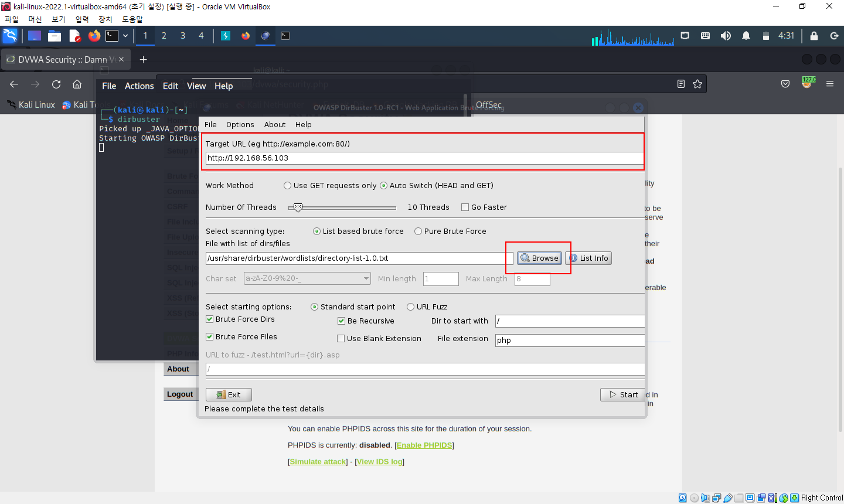Expand the terminal launcher dropdown arrow

pyautogui.click(x=125, y=36)
